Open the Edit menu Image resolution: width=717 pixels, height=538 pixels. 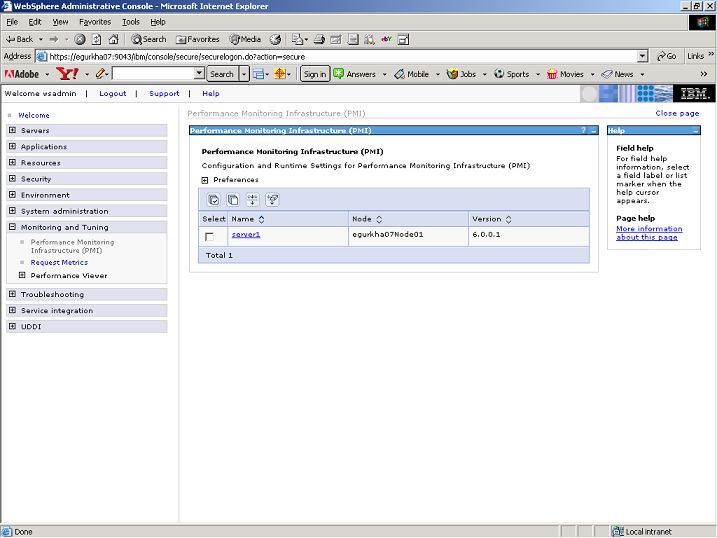pyautogui.click(x=35, y=22)
